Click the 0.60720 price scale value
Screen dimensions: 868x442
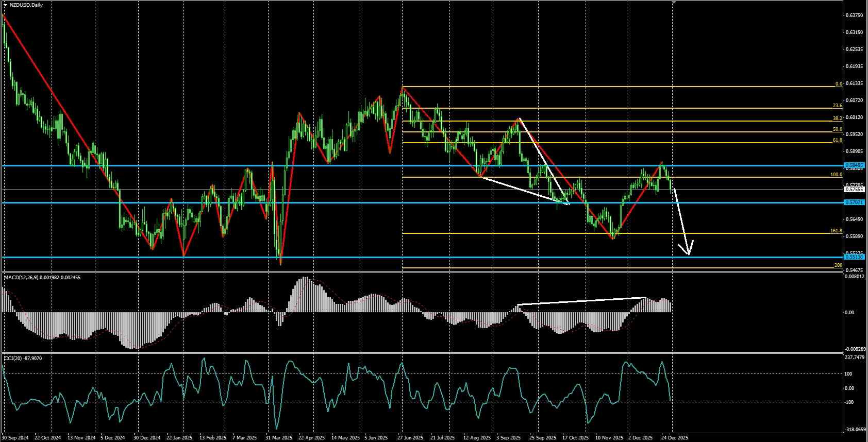(x=854, y=100)
